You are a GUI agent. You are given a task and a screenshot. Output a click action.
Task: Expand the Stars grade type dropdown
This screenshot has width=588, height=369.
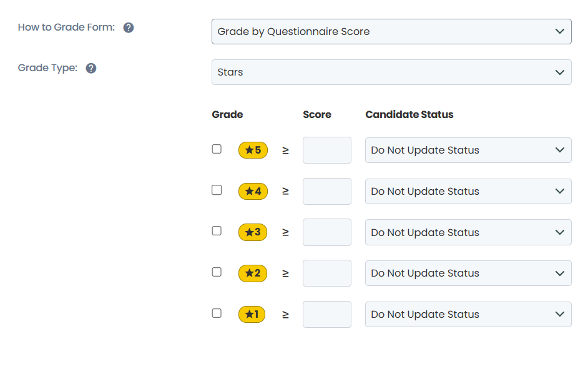pyautogui.click(x=391, y=72)
